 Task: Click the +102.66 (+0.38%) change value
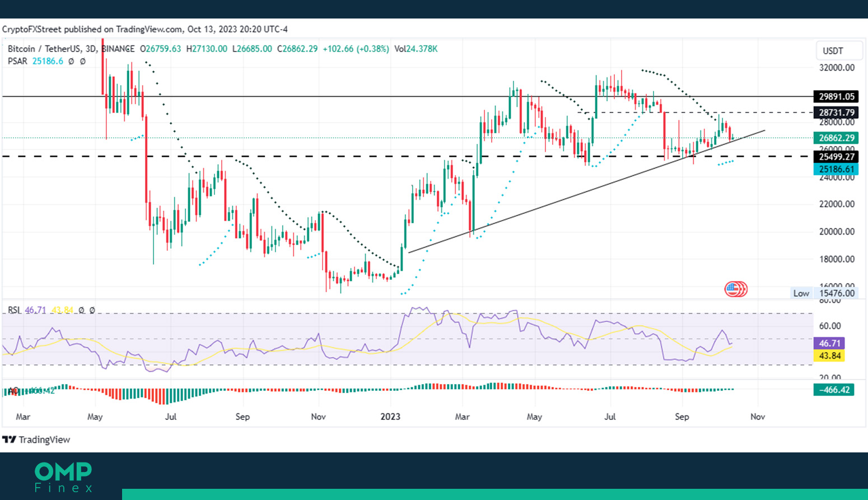click(x=356, y=49)
